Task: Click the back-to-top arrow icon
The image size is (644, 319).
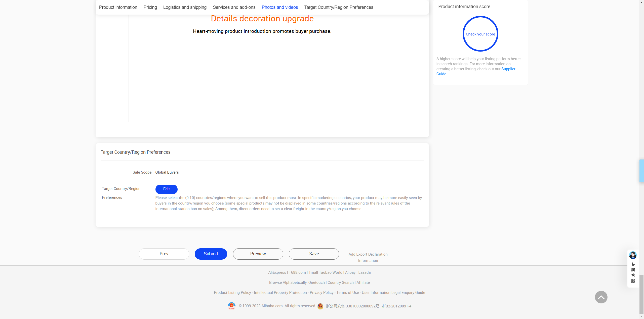Action: (x=601, y=297)
